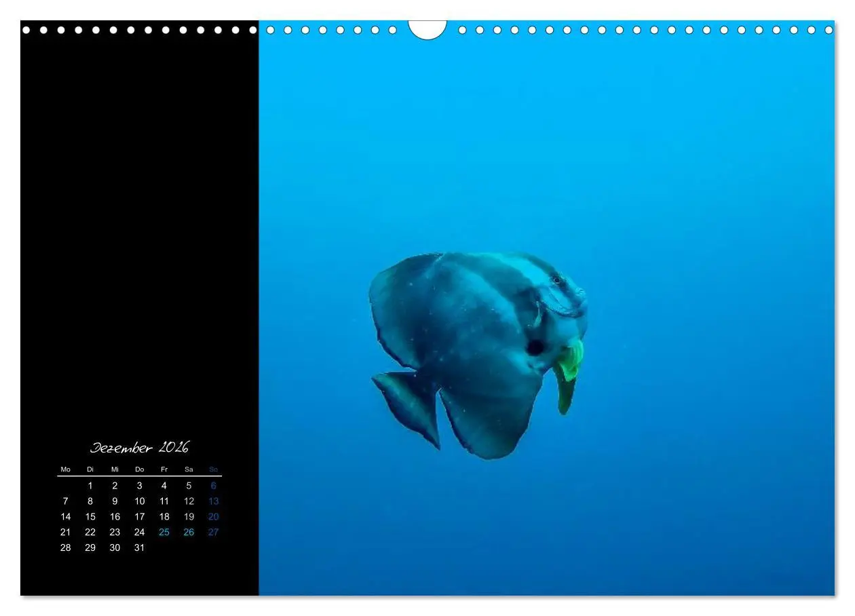The image size is (855, 616).
Task: Select date 25 highlighted in blue
Action: point(164,532)
